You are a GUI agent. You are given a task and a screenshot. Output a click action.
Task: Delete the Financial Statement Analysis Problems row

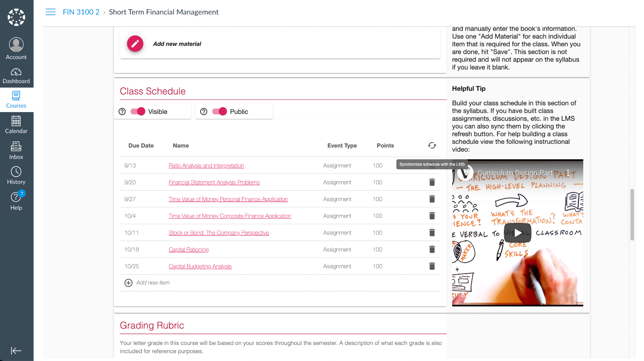(x=432, y=182)
